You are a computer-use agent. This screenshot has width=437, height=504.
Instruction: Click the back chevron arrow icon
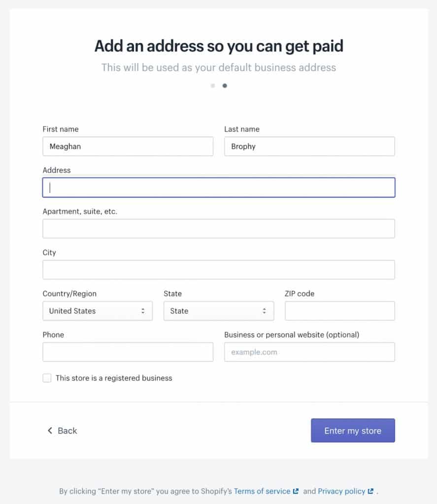click(49, 430)
